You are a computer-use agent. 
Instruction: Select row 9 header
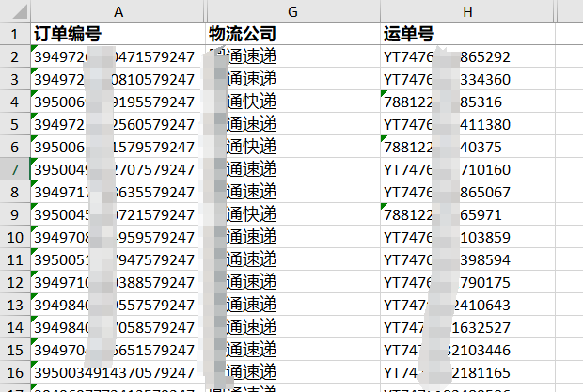(15, 214)
